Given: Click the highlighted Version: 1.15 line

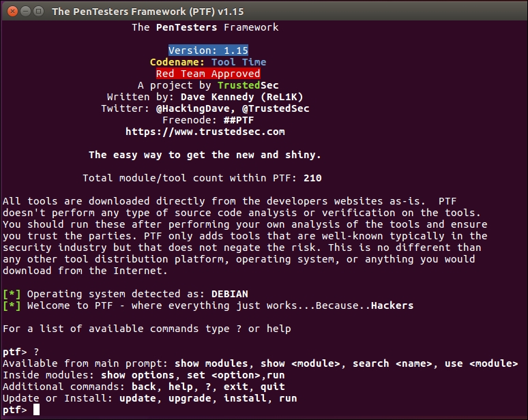Looking at the screenshot, I should [x=208, y=50].
